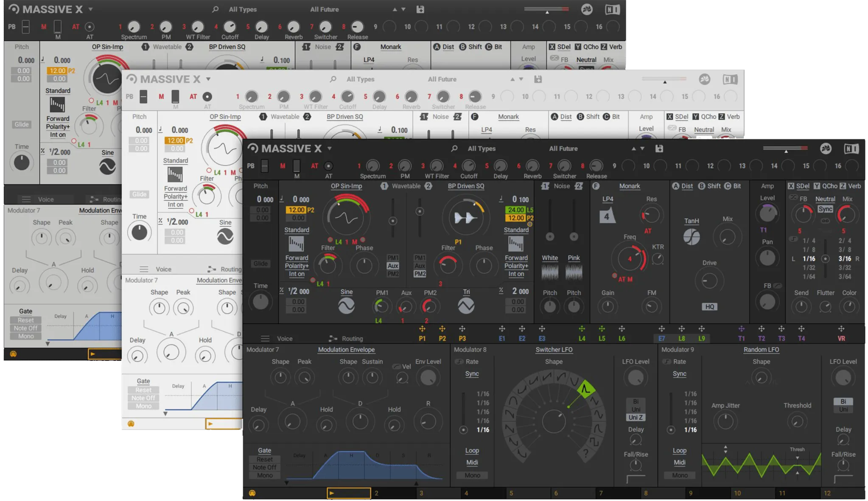Open the Switcher LFO type menu

point(554,350)
